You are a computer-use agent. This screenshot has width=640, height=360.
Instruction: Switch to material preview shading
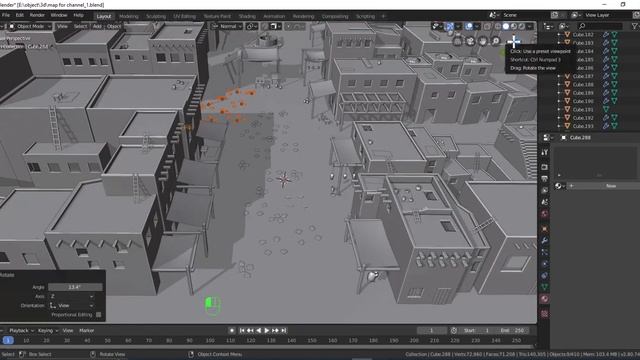514,26
